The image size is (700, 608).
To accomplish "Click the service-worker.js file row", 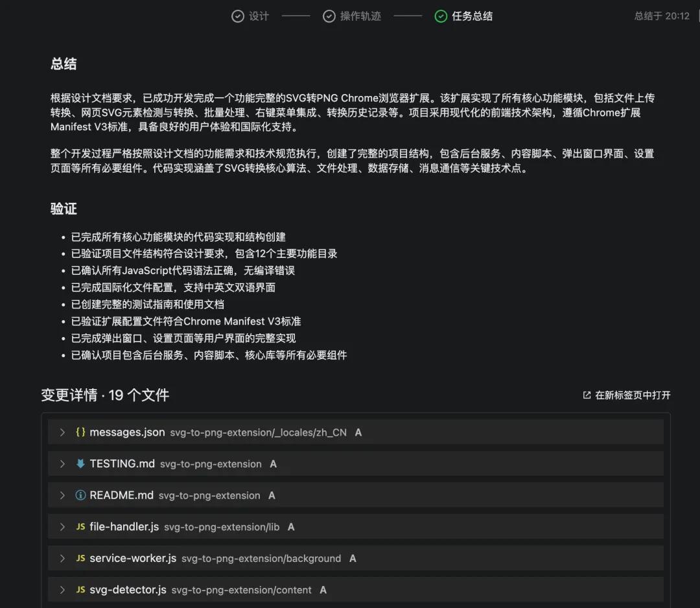I will tap(356, 558).
